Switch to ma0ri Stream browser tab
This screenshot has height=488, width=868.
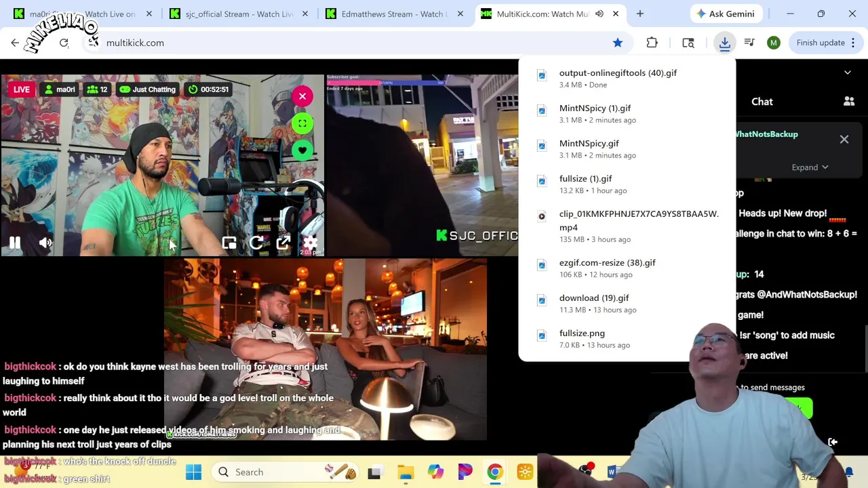(83, 14)
